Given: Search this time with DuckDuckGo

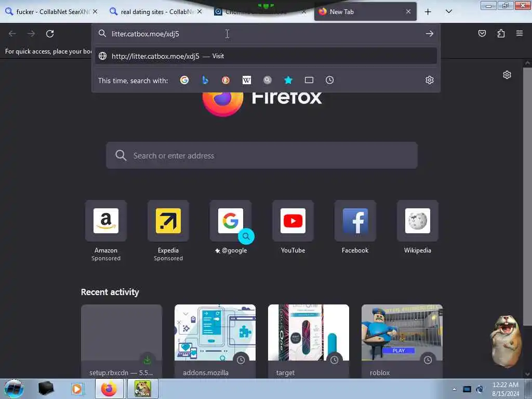Looking at the screenshot, I should 225,80.
